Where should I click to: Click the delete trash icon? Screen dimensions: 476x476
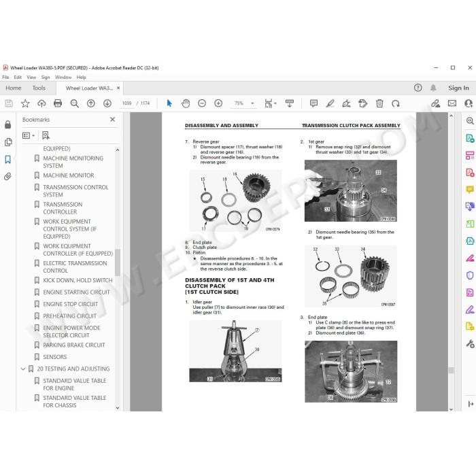[379, 103]
